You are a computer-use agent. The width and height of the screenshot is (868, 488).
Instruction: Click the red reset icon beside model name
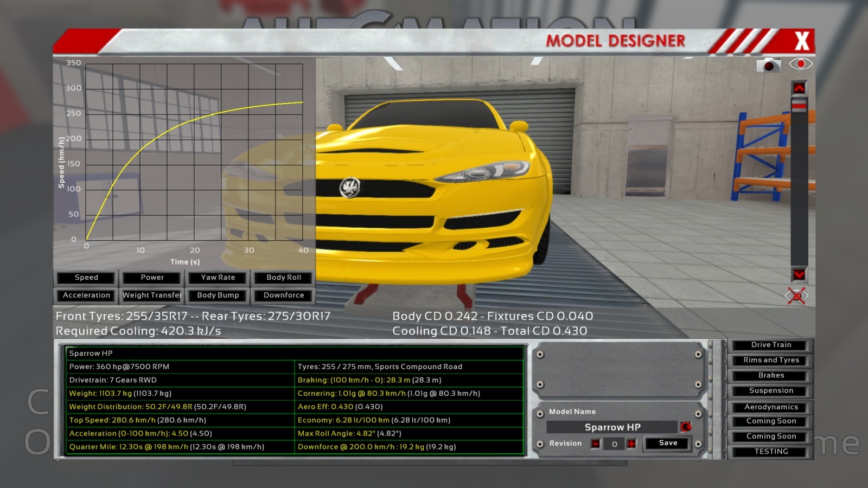pos(686,427)
